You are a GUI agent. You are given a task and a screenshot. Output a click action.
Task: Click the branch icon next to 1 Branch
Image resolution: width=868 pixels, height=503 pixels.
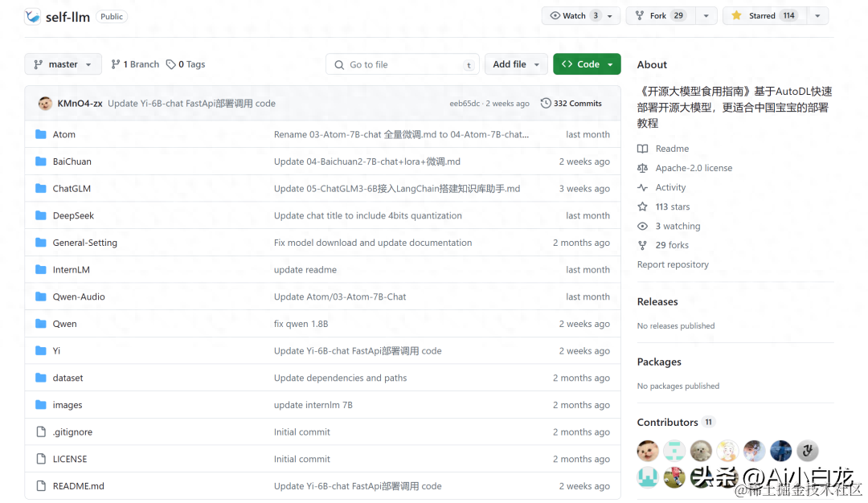(115, 65)
